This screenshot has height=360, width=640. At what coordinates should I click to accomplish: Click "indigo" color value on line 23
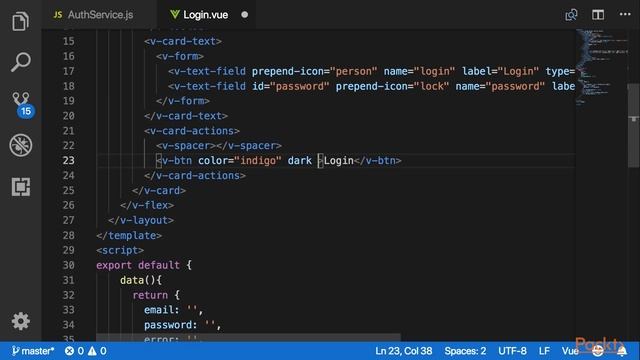coord(258,160)
